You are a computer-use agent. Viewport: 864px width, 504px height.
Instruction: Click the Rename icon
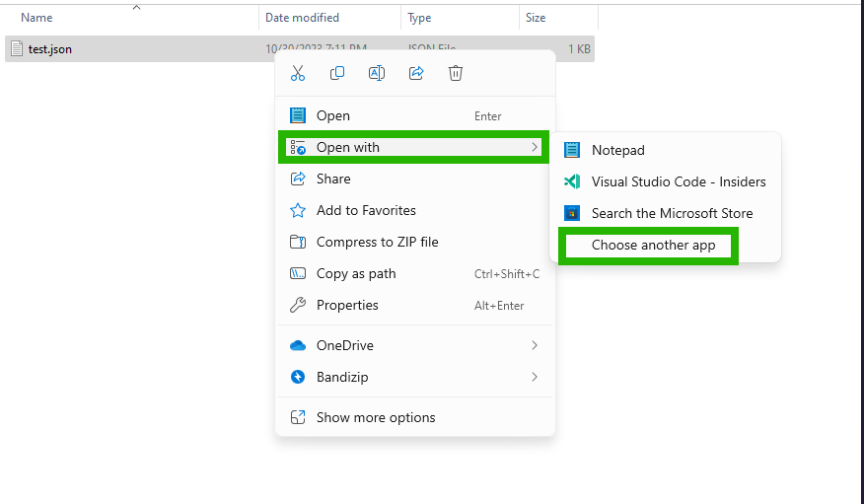click(x=377, y=73)
